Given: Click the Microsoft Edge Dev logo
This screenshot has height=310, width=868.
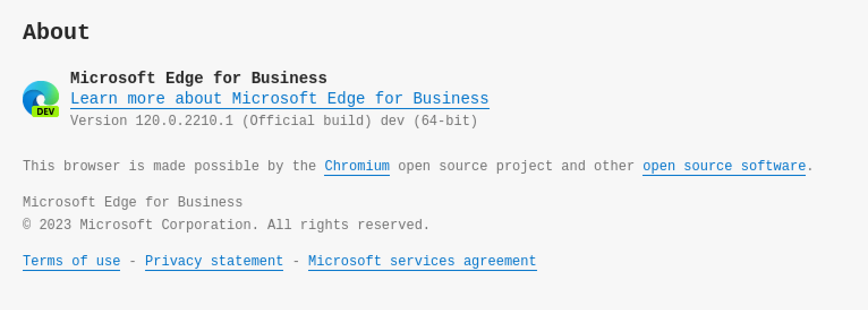Looking at the screenshot, I should [x=40, y=96].
